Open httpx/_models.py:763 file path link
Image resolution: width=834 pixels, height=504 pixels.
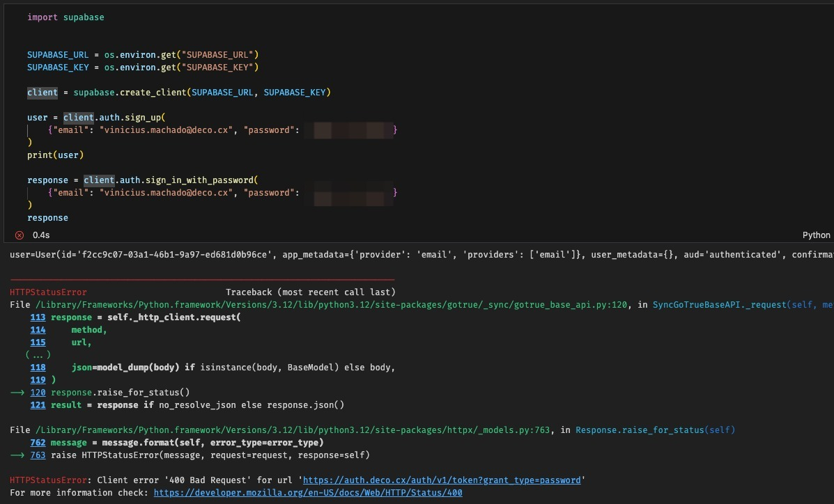click(293, 430)
